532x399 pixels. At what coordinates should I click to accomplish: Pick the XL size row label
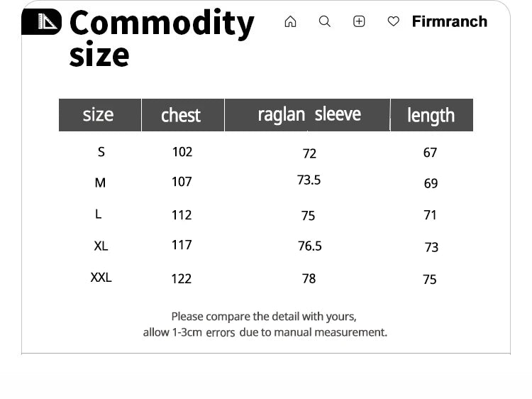[x=101, y=246]
